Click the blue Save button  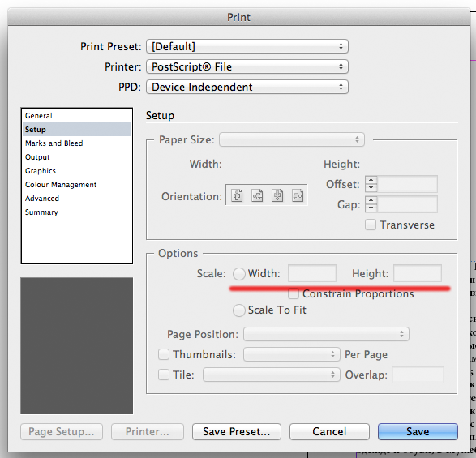418,431
